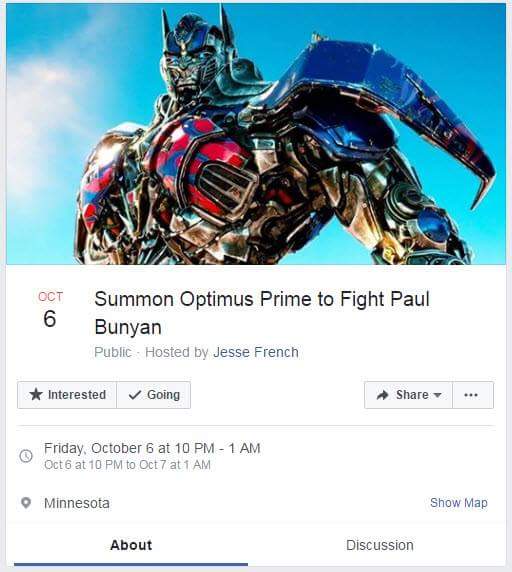The width and height of the screenshot is (512, 572).
Task: Select the About tab
Action: tap(131, 545)
